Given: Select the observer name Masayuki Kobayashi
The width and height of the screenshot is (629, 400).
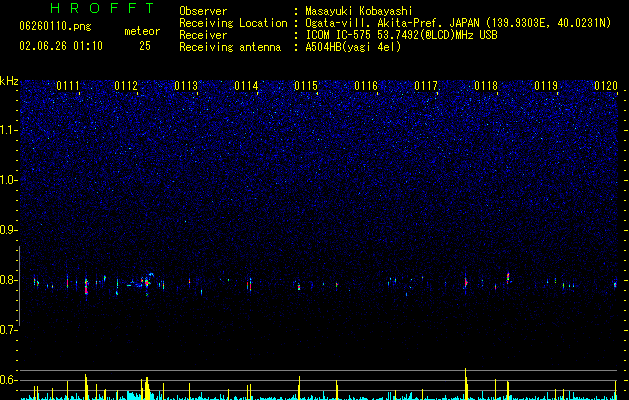Looking at the screenshot, I should [359, 11].
